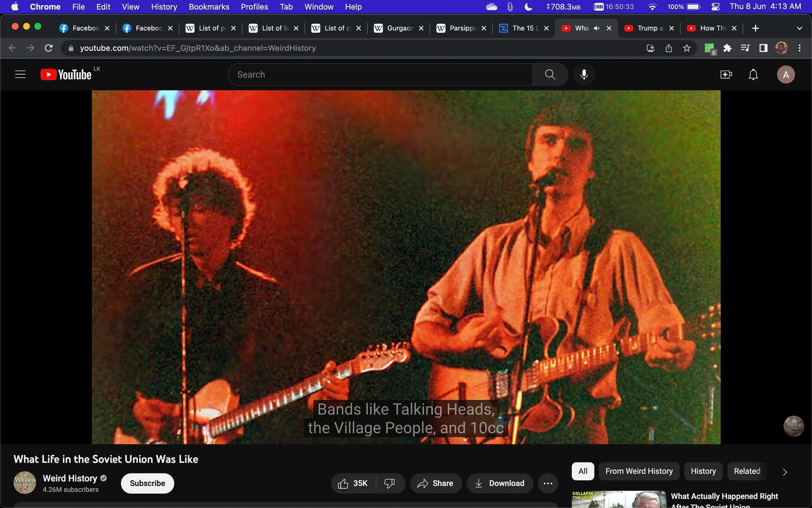Dislike the video with thumbs down

pyautogui.click(x=390, y=483)
